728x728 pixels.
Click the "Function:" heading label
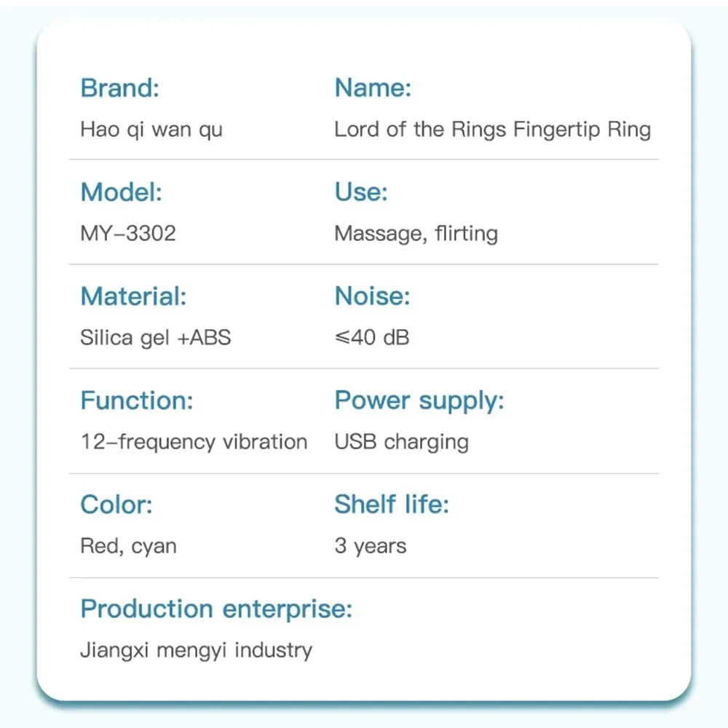click(x=137, y=400)
